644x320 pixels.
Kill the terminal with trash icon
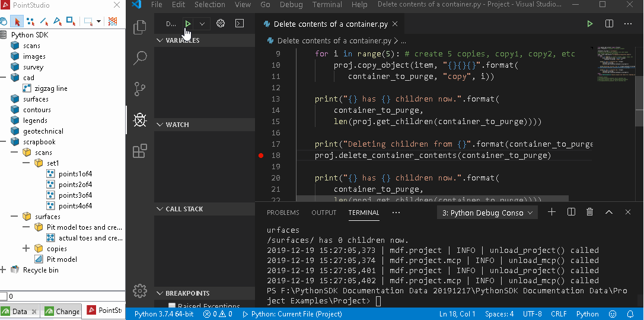click(x=589, y=212)
